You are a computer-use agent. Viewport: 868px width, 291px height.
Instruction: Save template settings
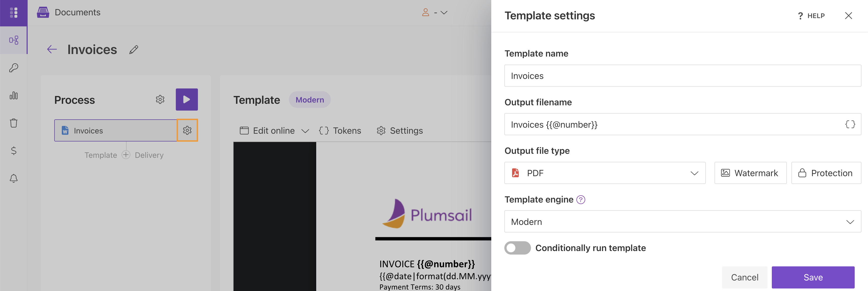pyautogui.click(x=813, y=277)
